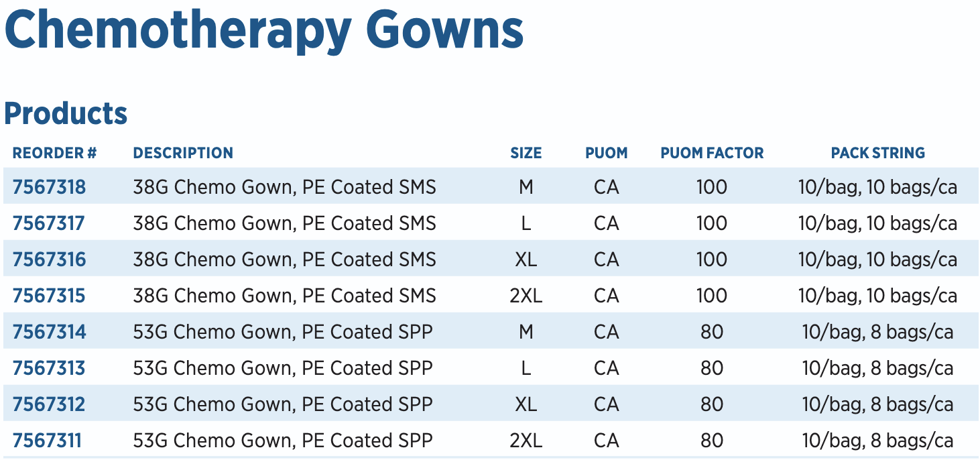Click the Chemotherapy Gowns page title
The image size is (980, 460).
(x=264, y=30)
